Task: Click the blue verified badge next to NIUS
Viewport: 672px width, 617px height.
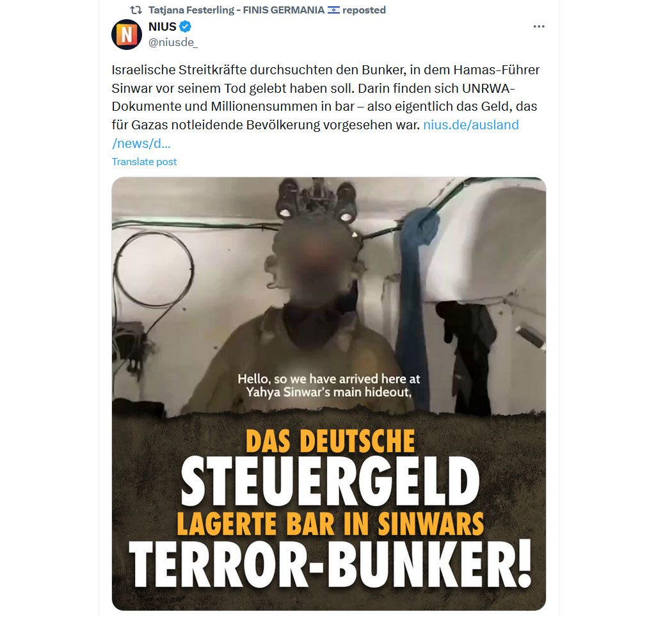Action: pyautogui.click(x=185, y=27)
